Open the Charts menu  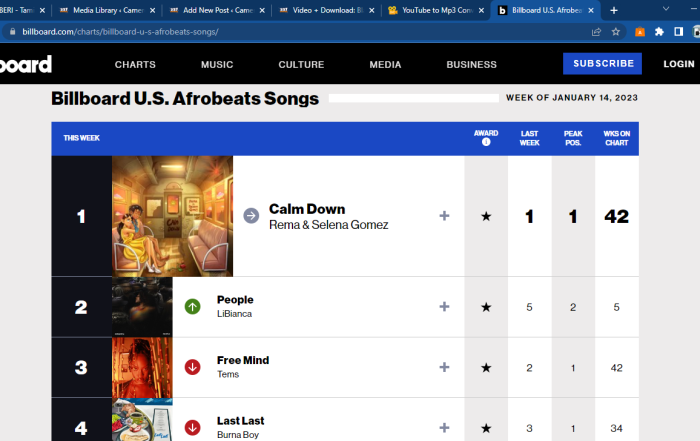pos(135,65)
